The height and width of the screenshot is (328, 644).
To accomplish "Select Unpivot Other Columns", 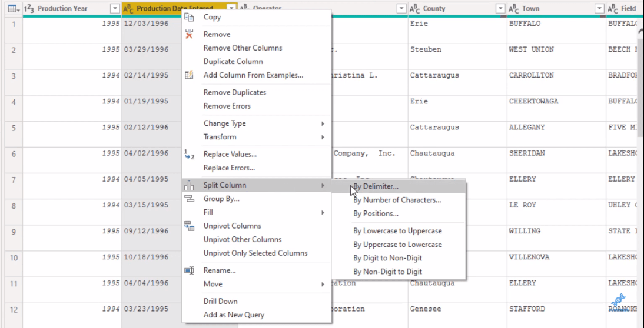I will 257,239.
